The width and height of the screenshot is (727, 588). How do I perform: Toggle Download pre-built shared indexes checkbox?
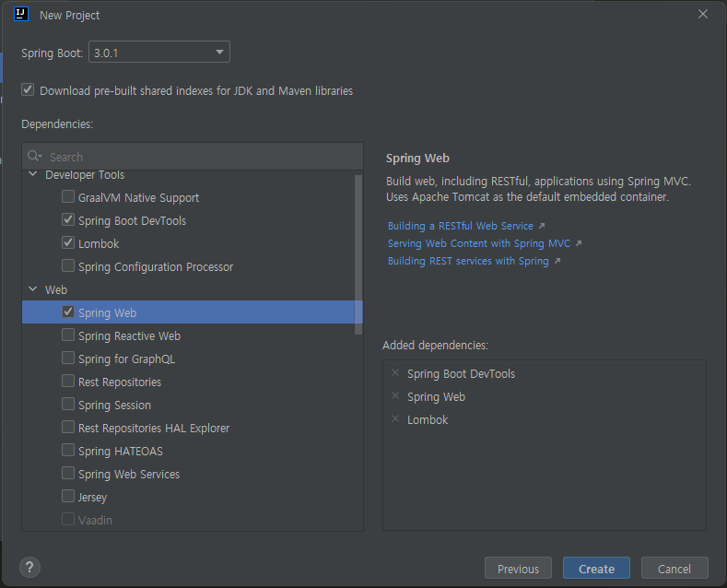coord(28,89)
